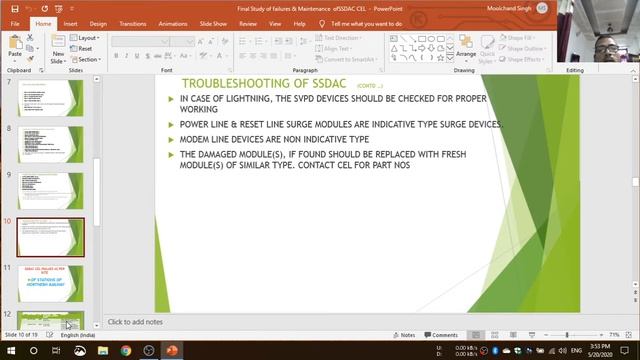Image resolution: width=640 pixels, height=360 pixels.
Task: Open File Explorer from taskbar
Action: [103, 351]
